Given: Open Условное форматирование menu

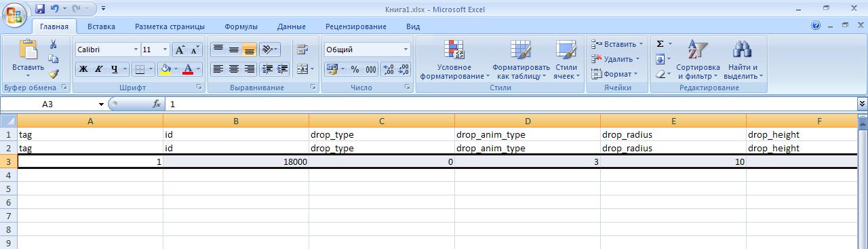Looking at the screenshot, I should pos(454,60).
